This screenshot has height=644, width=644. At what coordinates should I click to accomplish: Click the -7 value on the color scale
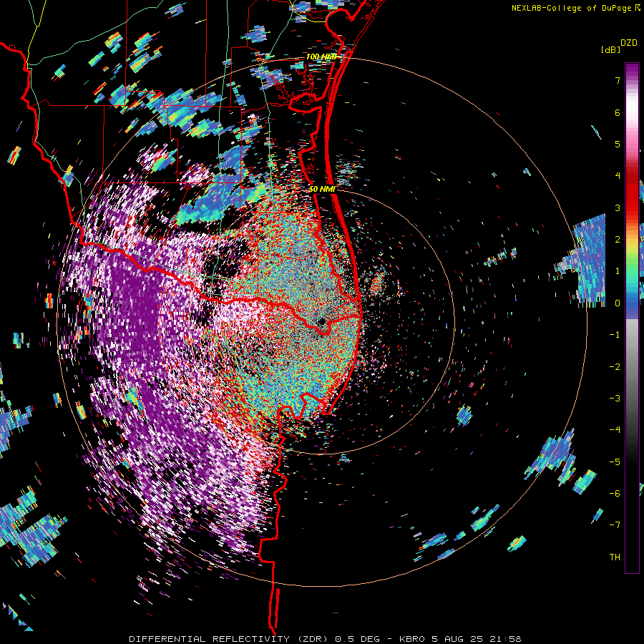(x=615, y=525)
